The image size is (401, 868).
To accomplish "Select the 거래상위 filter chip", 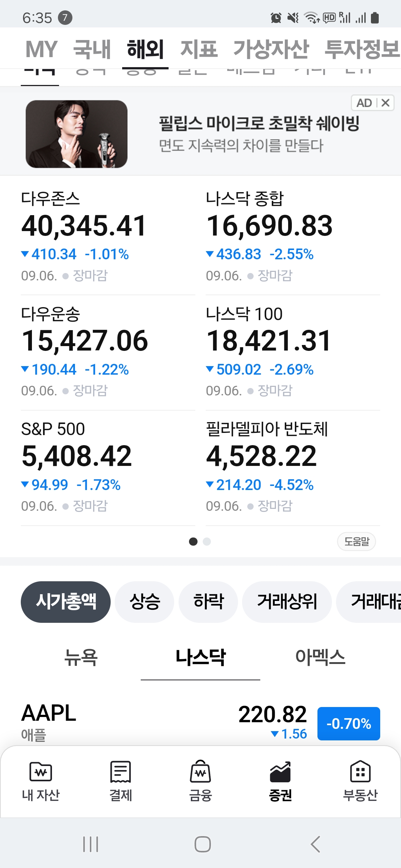I will [287, 602].
